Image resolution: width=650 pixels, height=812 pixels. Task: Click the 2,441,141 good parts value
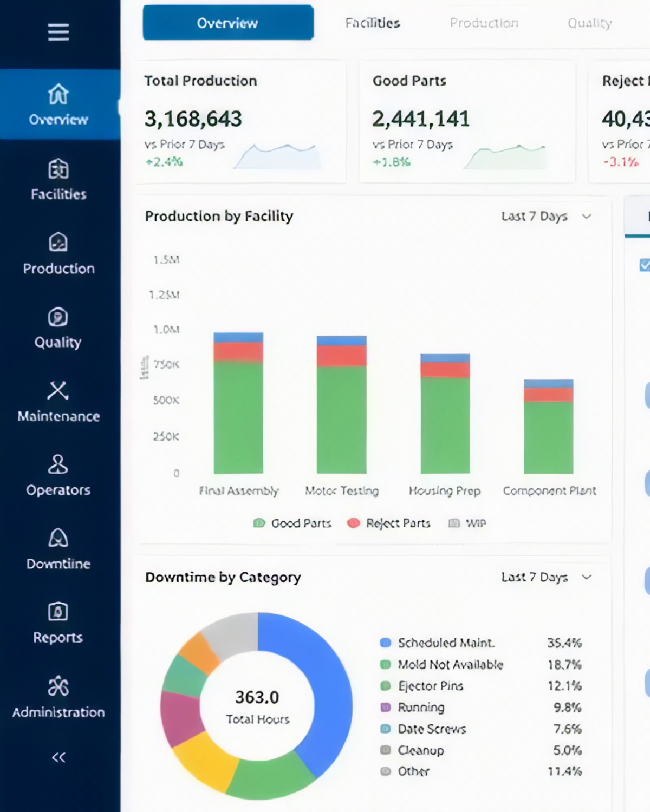tap(421, 119)
